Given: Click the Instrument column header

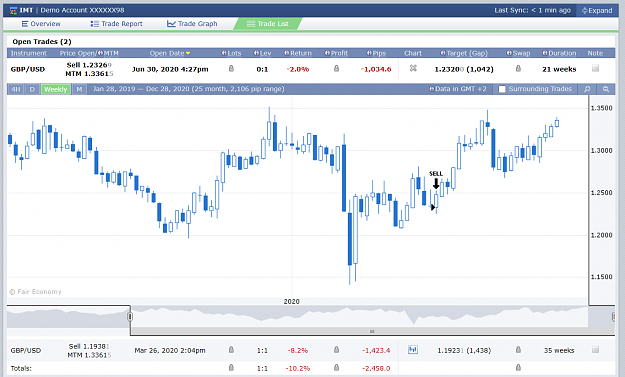Looking at the screenshot, I should coord(29,53).
